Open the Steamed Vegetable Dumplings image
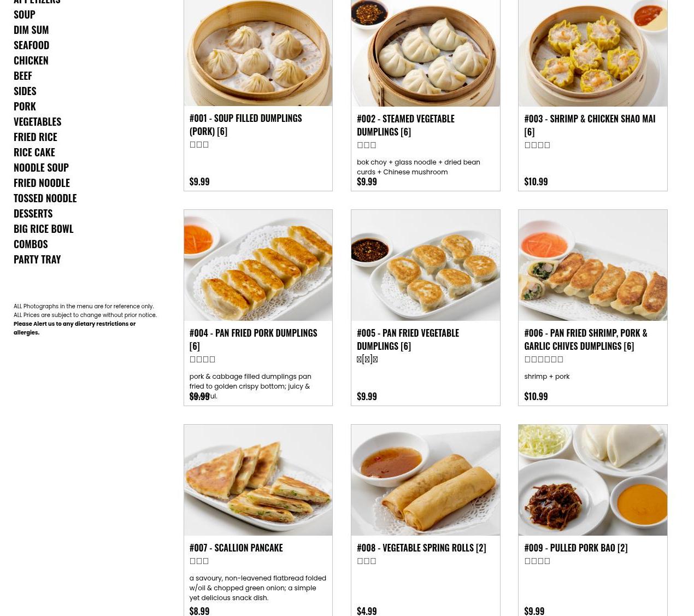The height and width of the screenshot is (616, 694). (425, 53)
